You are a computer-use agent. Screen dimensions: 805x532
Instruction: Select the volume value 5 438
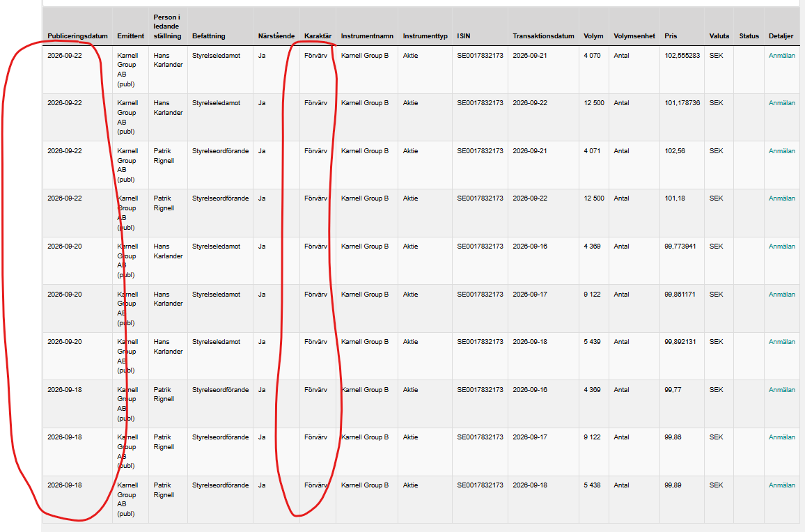coord(592,485)
